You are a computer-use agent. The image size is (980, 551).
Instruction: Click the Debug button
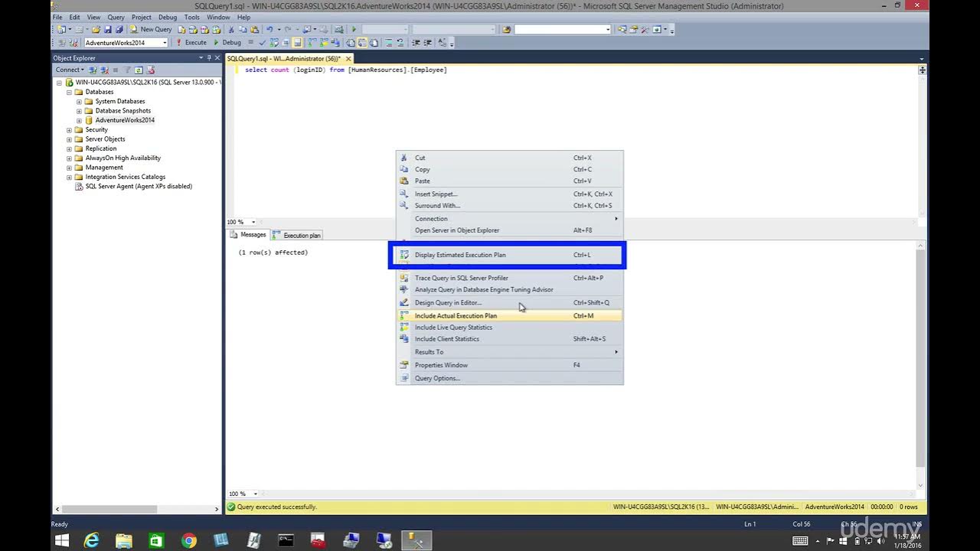tap(227, 43)
